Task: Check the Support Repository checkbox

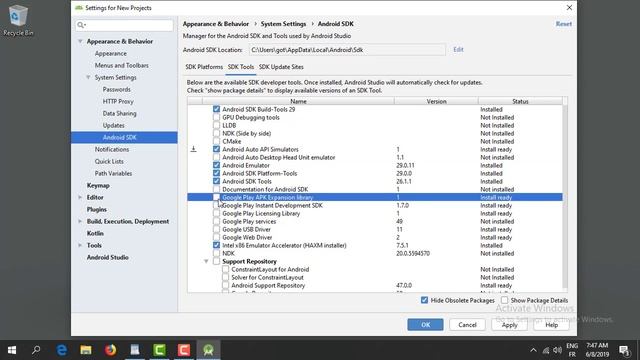Action: click(x=216, y=261)
